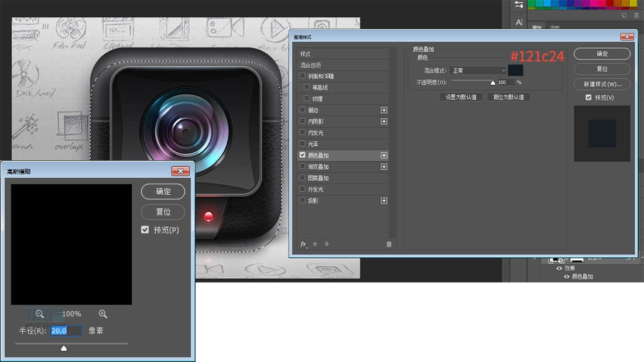This screenshot has height=362, width=644.
Task: Move effect down arrow in Layer Style
Action: [327, 244]
